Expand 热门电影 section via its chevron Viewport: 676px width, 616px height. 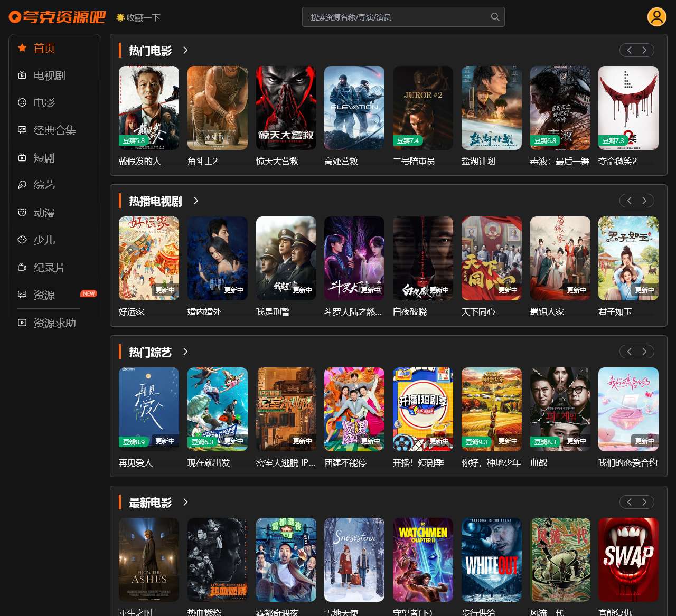point(185,50)
